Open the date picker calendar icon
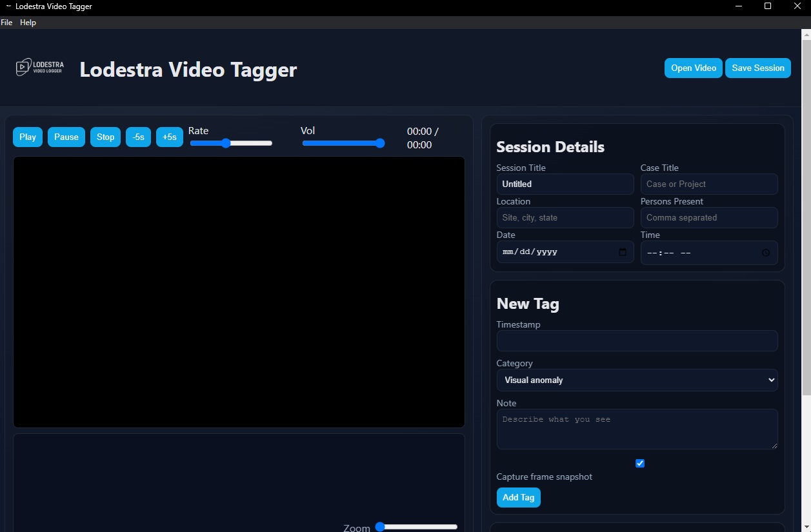This screenshot has height=532, width=811. pyautogui.click(x=622, y=252)
